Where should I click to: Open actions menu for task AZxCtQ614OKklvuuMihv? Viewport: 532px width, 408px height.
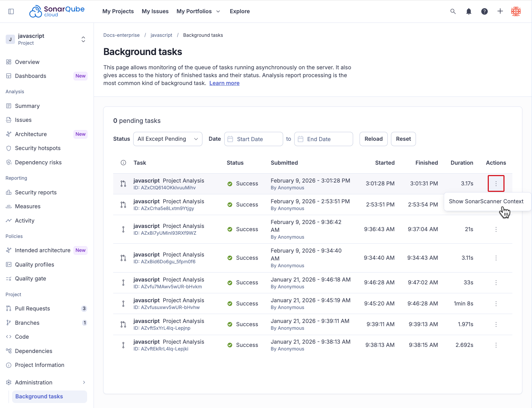tap(496, 184)
